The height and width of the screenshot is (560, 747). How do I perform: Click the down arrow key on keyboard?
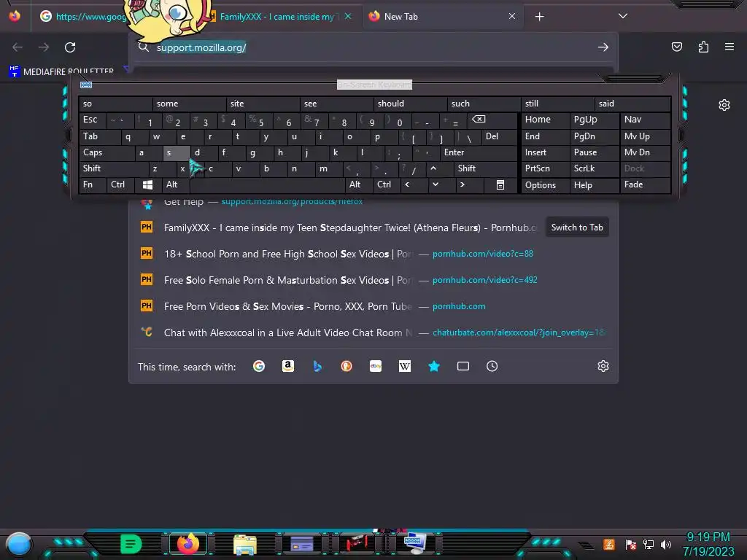coord(435,184)
